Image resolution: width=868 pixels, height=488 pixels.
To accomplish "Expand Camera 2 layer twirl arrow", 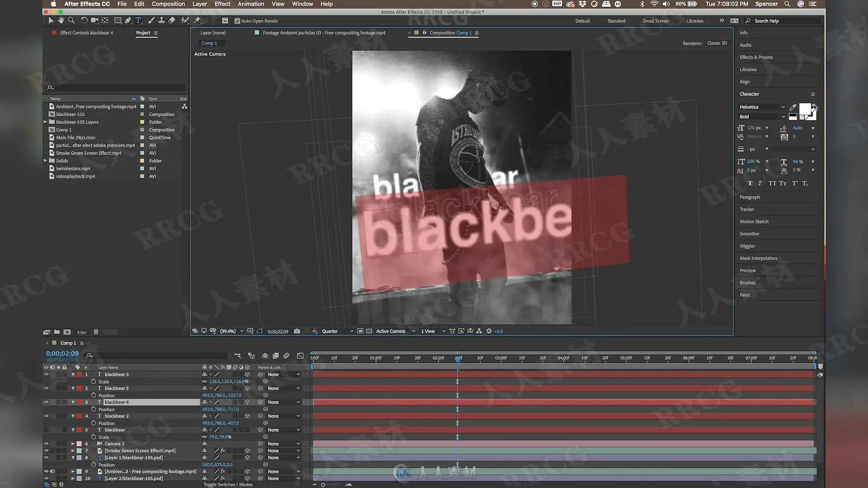I will pos(73,444).
